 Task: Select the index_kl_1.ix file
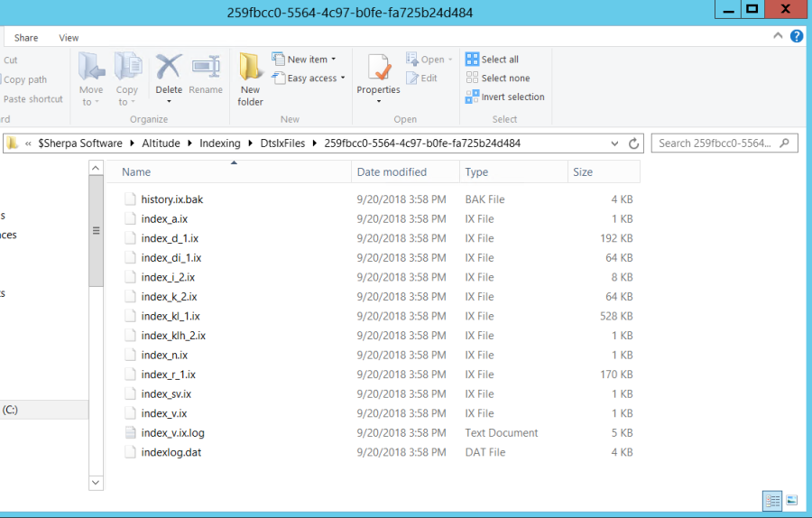pos(171,317)
